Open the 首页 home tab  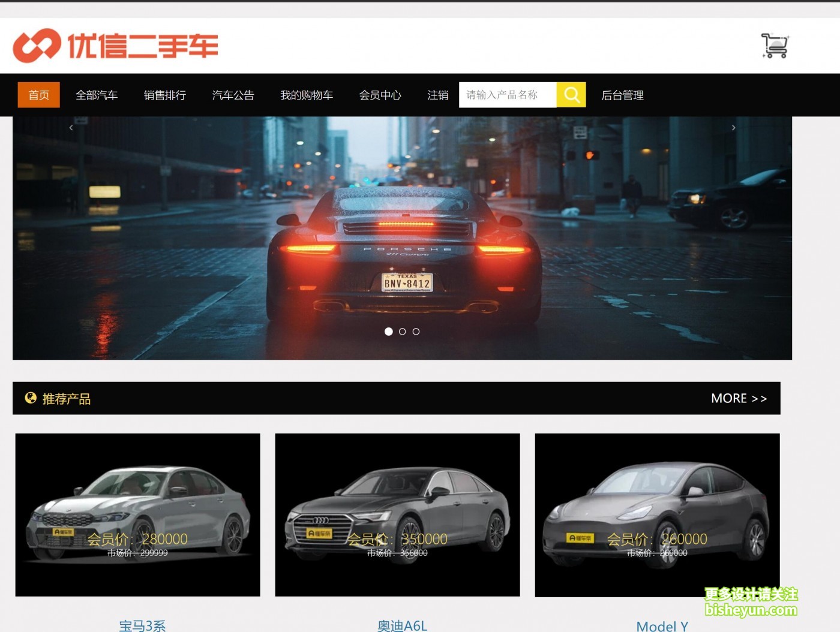(x=39, y=95)
